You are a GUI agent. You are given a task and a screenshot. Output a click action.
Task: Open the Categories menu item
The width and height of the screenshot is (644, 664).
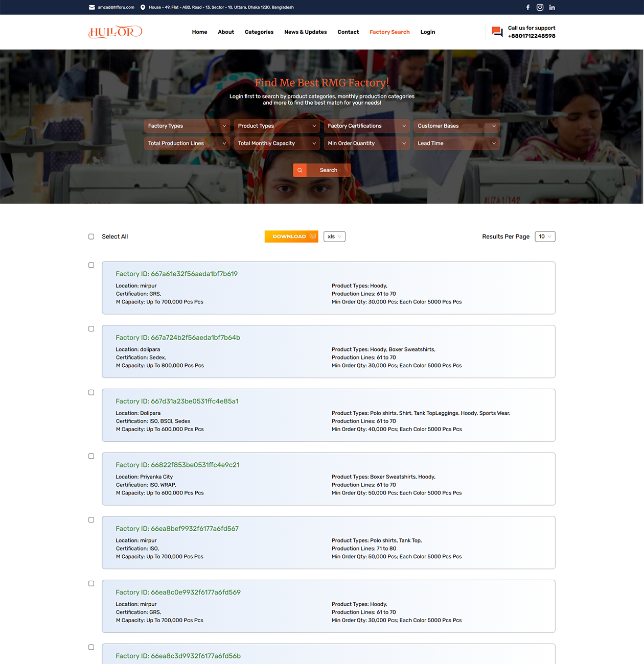(259, 32)
